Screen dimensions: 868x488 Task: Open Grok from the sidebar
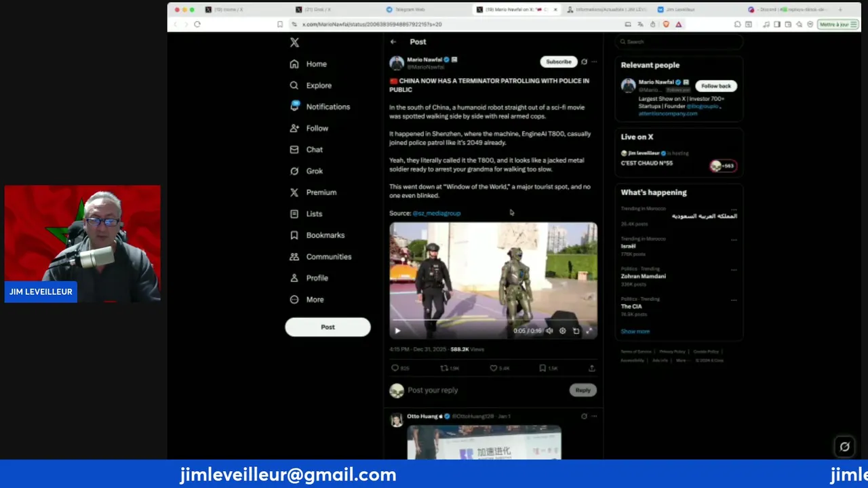pos(307,171)
